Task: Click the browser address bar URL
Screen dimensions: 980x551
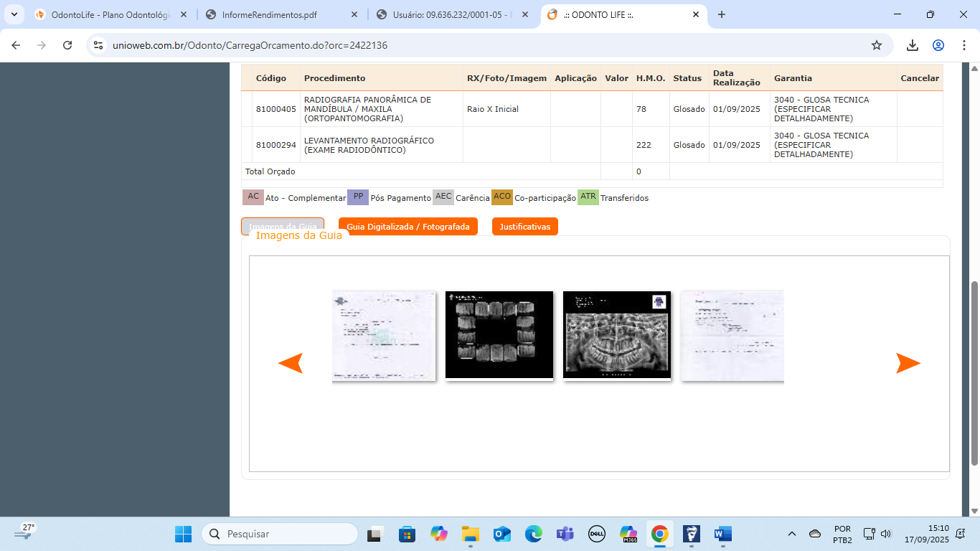Action: (x=250, y=45)
